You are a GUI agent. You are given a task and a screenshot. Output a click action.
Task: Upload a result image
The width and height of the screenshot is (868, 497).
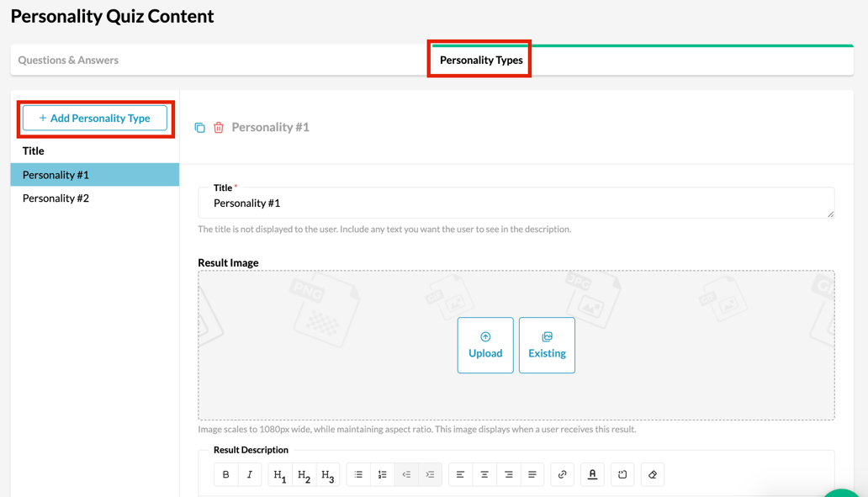(x=485, y=346)
